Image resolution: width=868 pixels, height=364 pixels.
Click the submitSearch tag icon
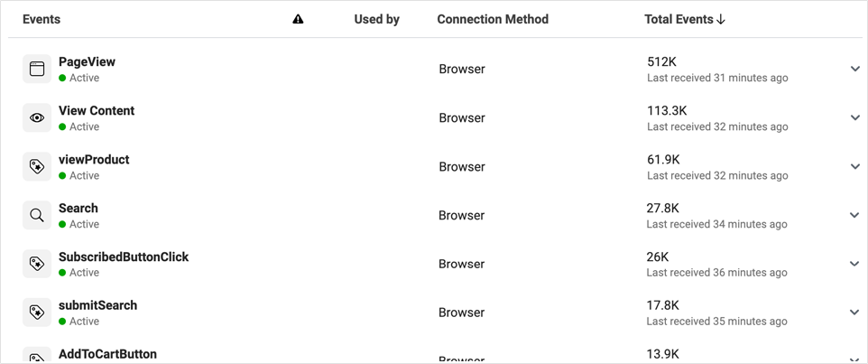[37, 313]
